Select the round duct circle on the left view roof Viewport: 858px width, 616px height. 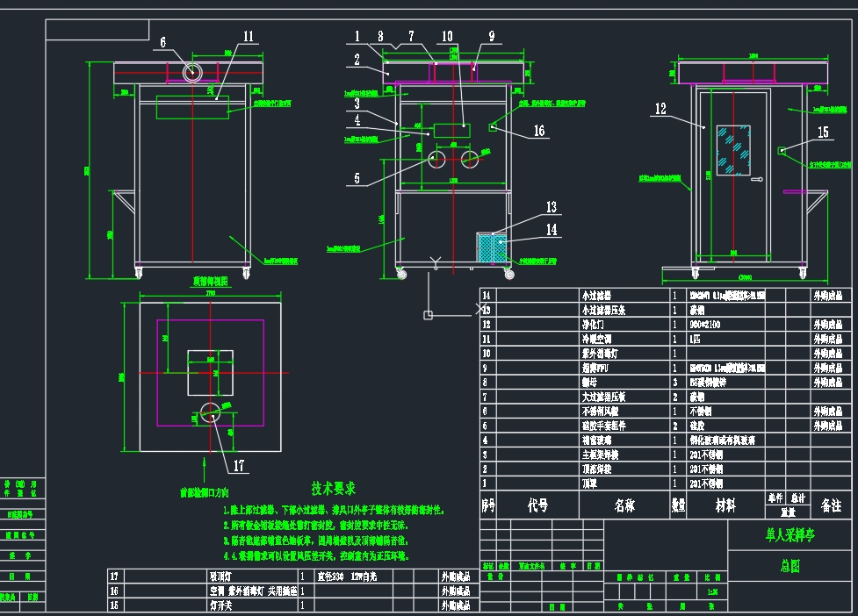pos(192,72)
